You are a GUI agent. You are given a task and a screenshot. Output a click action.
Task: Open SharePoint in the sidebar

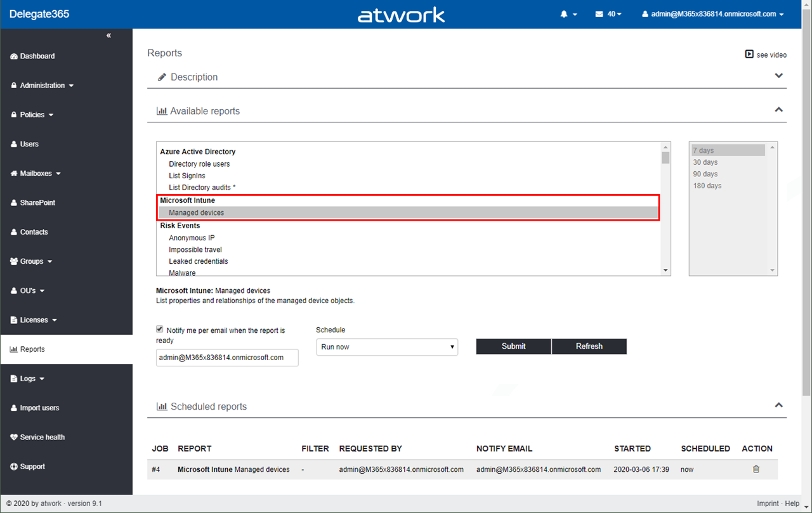coord(33,203)
